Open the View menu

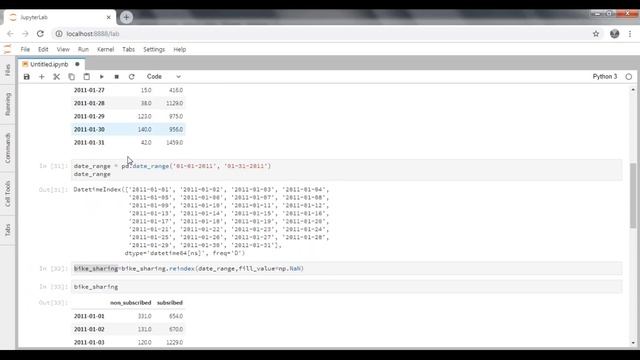[x=63, y=49]
